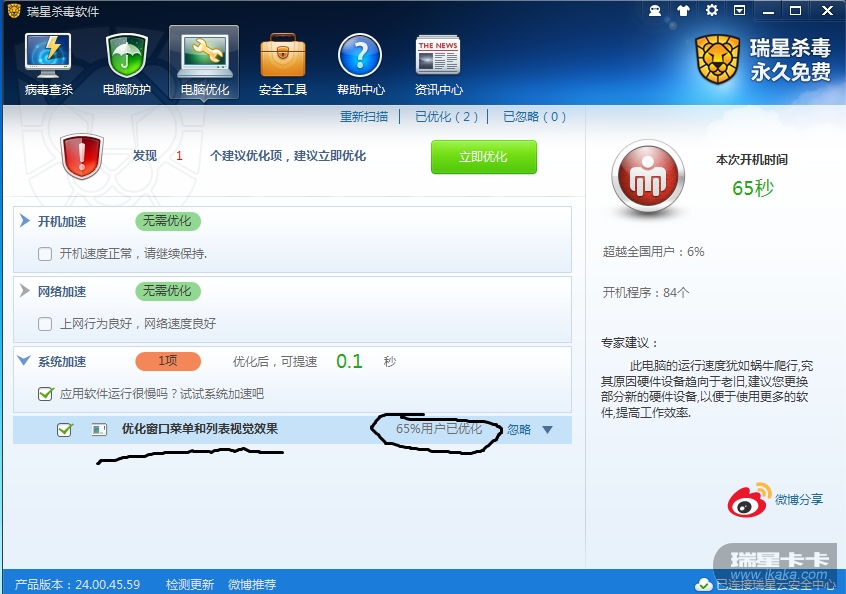Click the red warning shield icon
Image resolution: width=846 pixels, height=594 pixels.
(81, 156)
